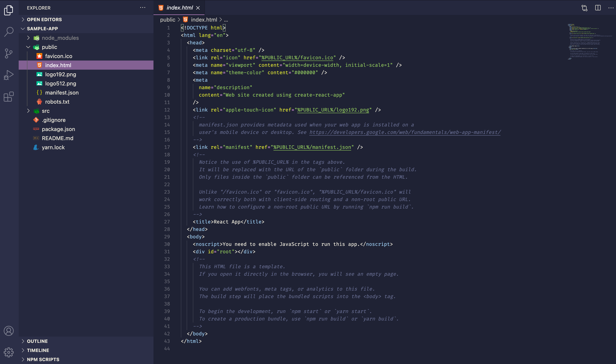Viewport: 616px width, 364px height.
Task: Open package.json from the file tree
Action: pyautogui.click(x=58, y=129)
